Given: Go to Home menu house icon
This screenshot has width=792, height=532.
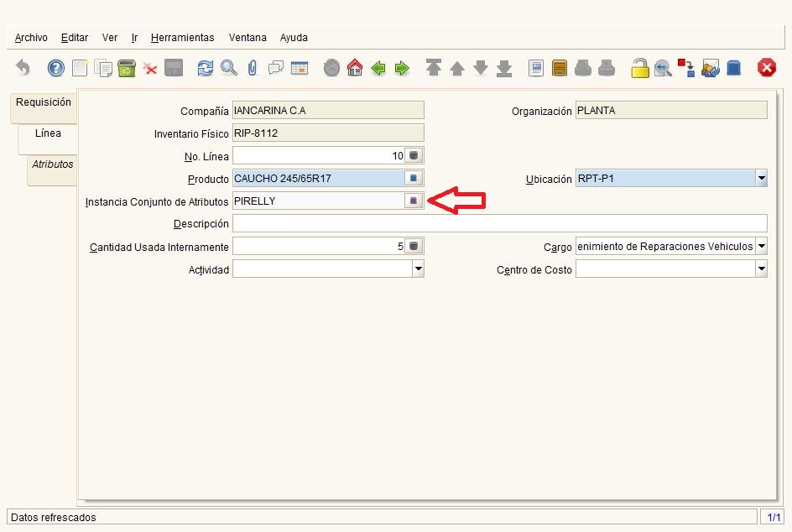Looking at the screenshot, I should [x=355, y=68].
